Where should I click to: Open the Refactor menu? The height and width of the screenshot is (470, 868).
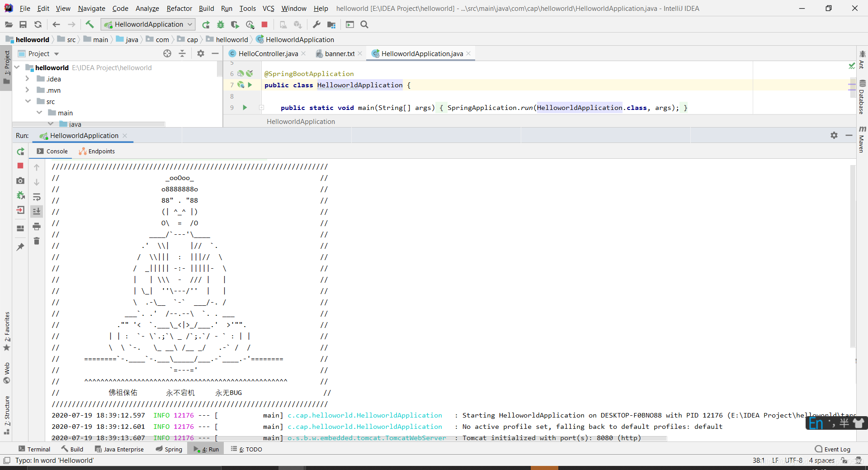(x=179, y=8)
